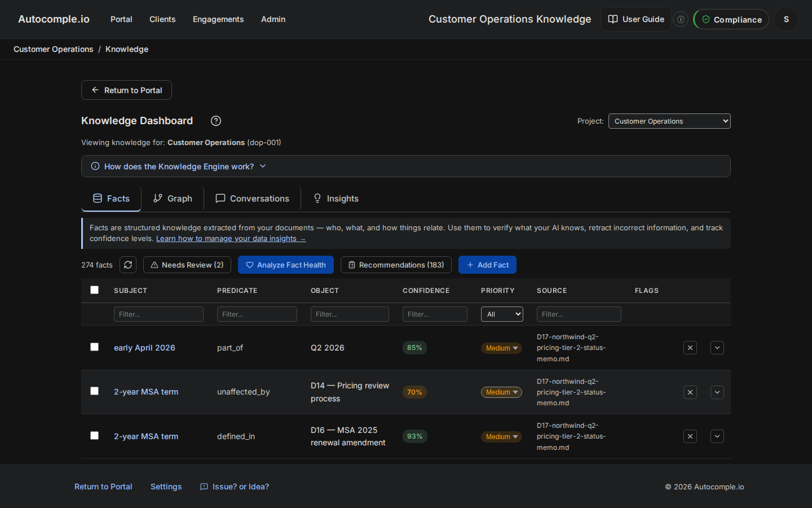Open 2-year MSA term in unaffected_by row
This screenshot has height=508, width=812.
(x=146, y=392)
